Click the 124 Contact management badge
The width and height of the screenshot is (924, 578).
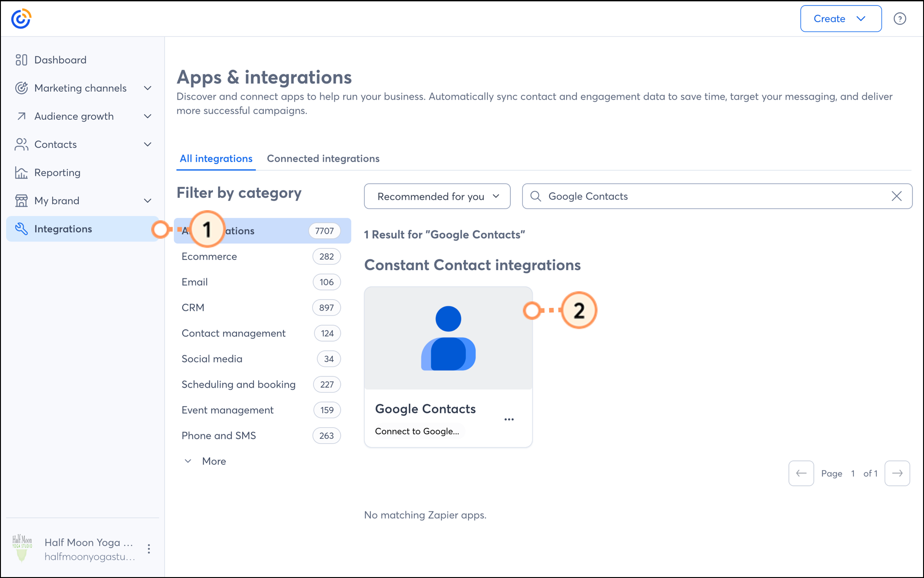coord(327,333)
